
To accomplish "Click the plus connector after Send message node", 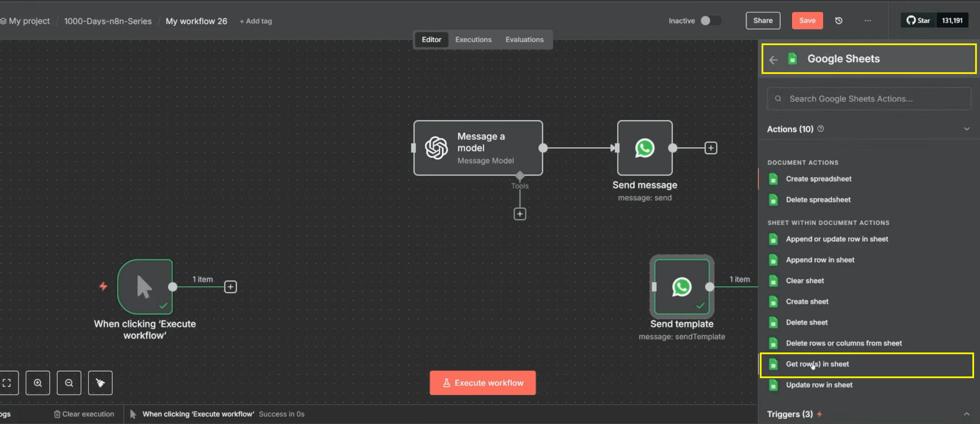I will [711, 148].
